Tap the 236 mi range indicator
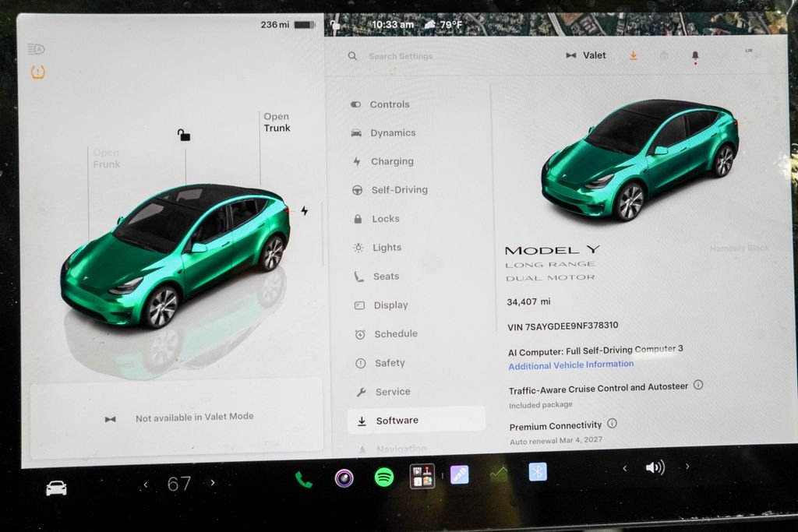This screenshot has width=798, height=532. click(275, 24)
